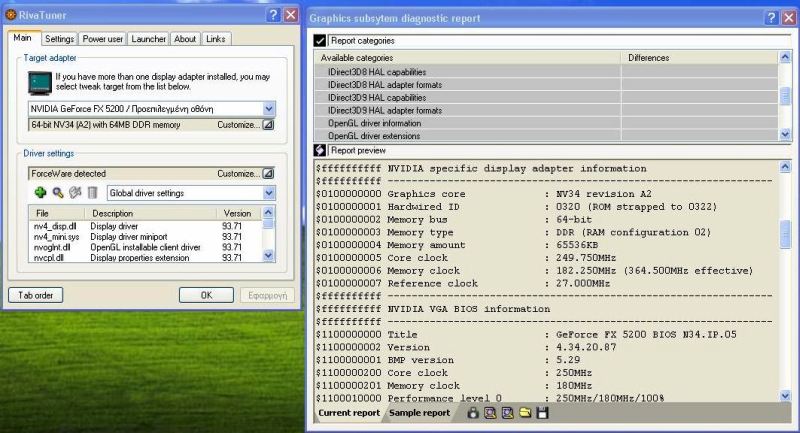Click the yellow open-folder report icon
The image size is (800, 433).
525,413
